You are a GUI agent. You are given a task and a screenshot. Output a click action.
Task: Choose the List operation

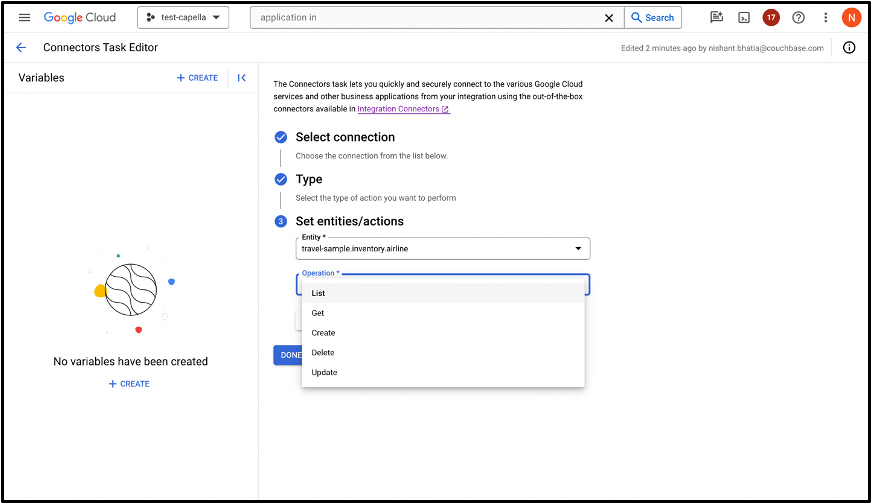coord(443,293)
